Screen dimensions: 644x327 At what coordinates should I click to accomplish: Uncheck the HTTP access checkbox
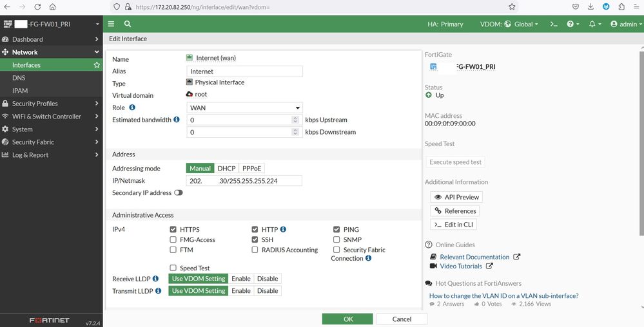[255, 229]
